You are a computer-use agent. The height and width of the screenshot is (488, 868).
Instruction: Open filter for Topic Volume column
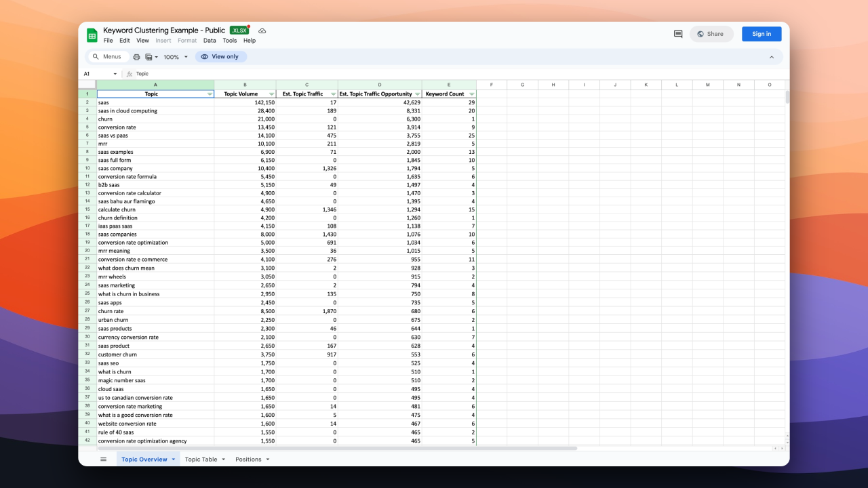(272, 94)
